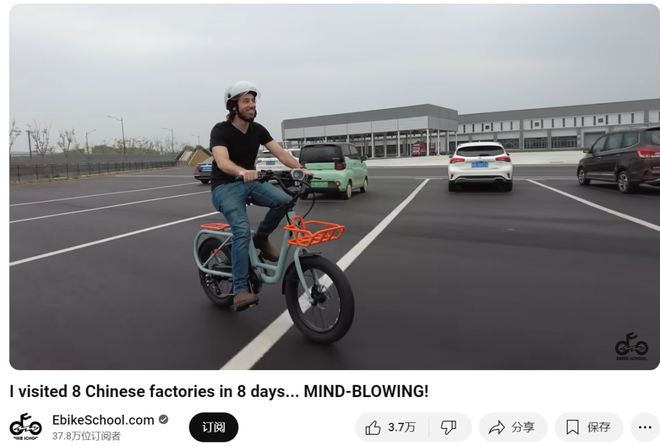Screen dimensions: 660x446
Task: Click the 37.8万位订阅者 subscriber count text
Action: pyautogui.click(x=86, y=436)
